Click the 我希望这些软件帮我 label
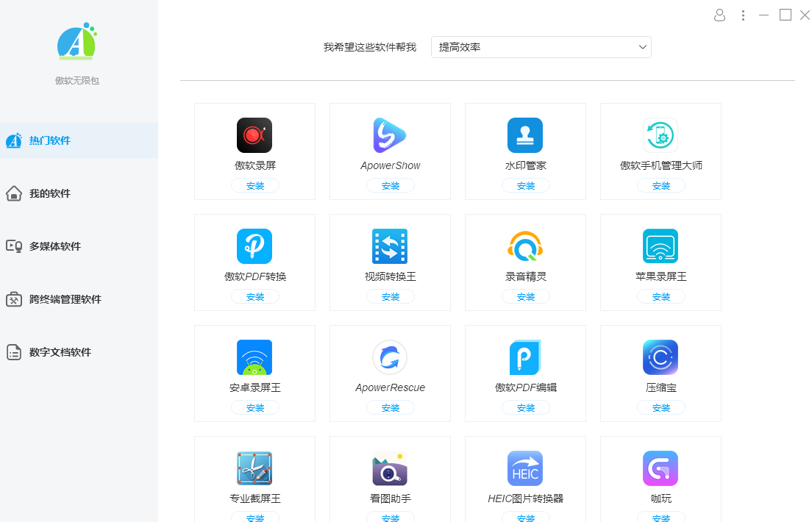The image size is (812, 522). pyautogui.click(x=370, y=47)
